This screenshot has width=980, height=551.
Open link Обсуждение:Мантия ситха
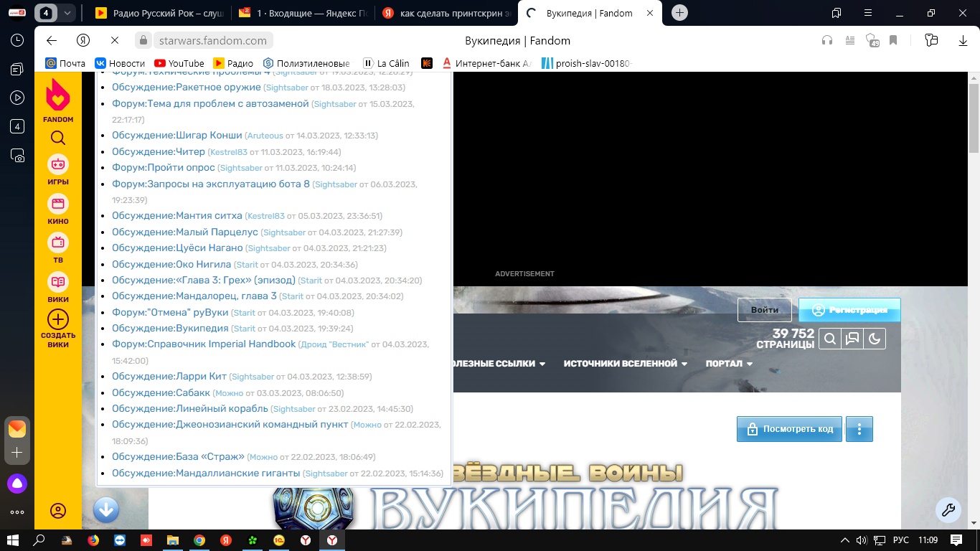(177, 215)
